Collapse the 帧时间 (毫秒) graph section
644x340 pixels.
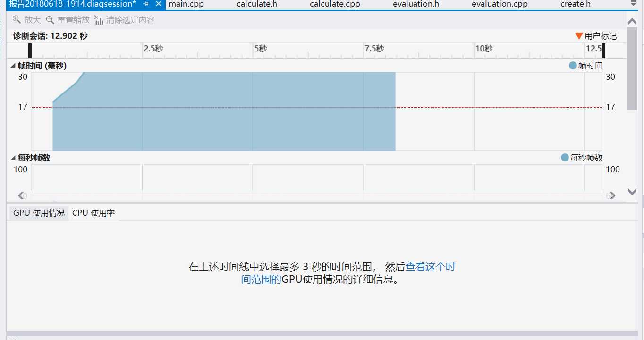click(x=13, y=66)
